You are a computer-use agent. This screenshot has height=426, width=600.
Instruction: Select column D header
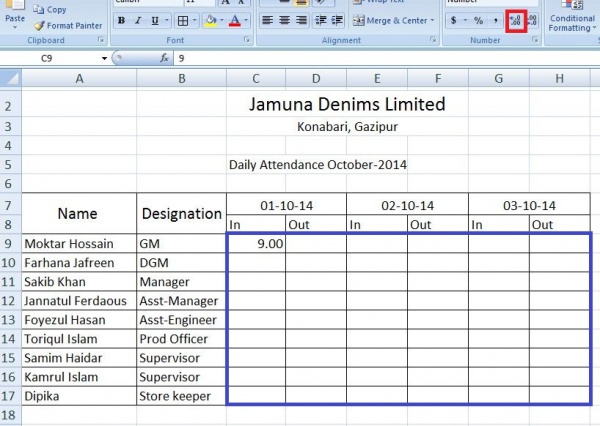pyautogui.click(x=316, y=78)
